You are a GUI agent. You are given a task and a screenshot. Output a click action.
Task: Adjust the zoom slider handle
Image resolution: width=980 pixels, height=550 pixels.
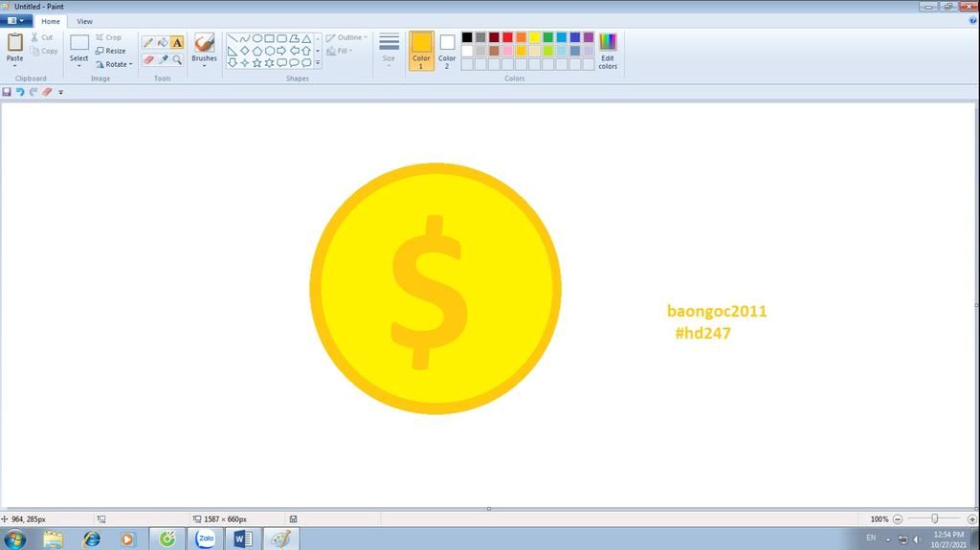pos(934,518)
